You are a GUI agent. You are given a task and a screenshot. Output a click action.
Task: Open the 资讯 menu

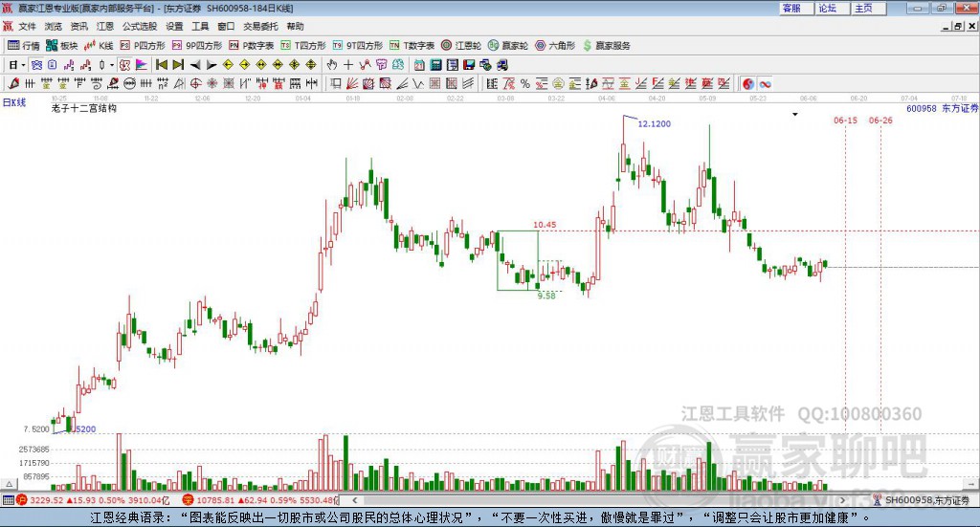click(x=78, y=26)
